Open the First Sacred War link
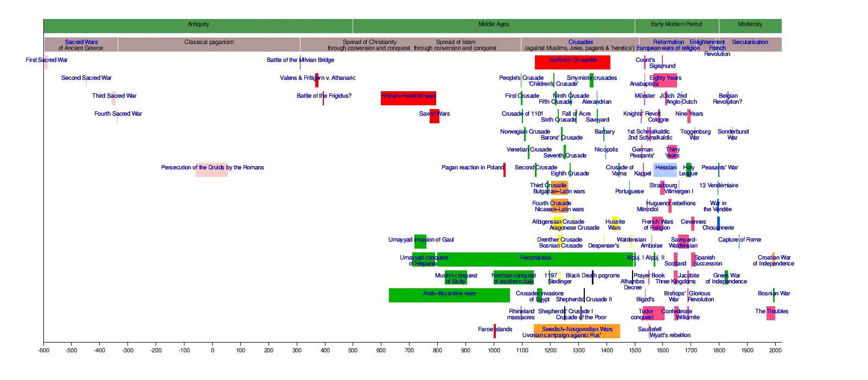 pyautogui.click(x=47, y=60)
